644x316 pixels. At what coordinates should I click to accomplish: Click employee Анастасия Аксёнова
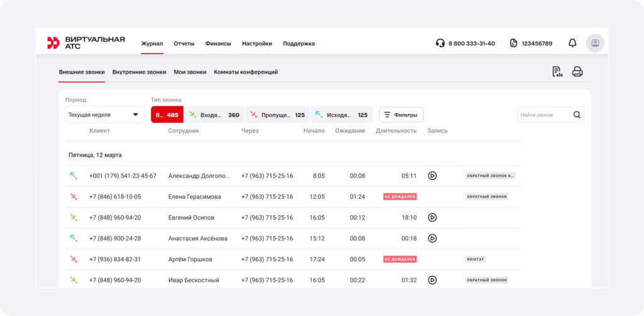[x=197, y=239]
